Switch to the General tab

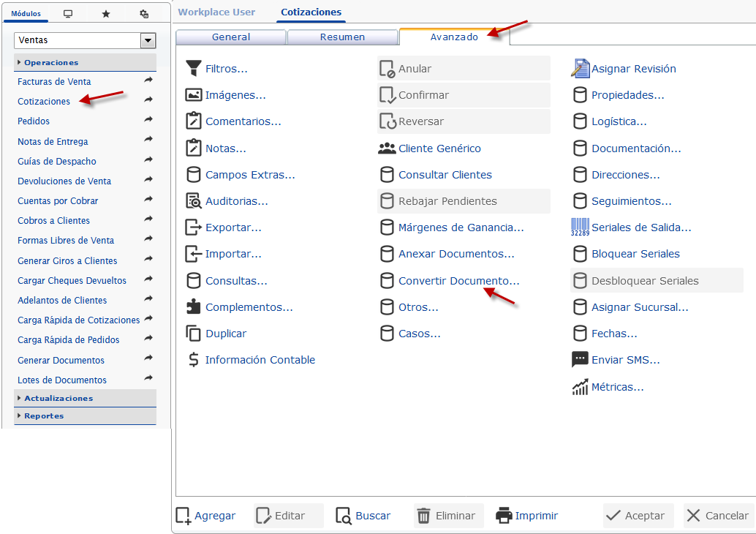click(x=231, y=37)
